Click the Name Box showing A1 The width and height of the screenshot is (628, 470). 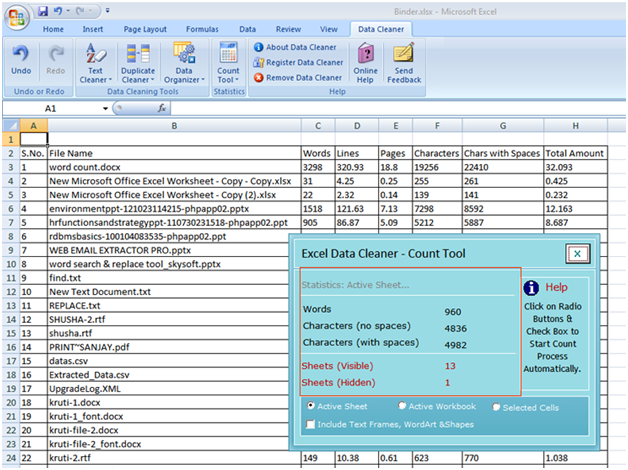pyautogui.click(x=52, y=108)
